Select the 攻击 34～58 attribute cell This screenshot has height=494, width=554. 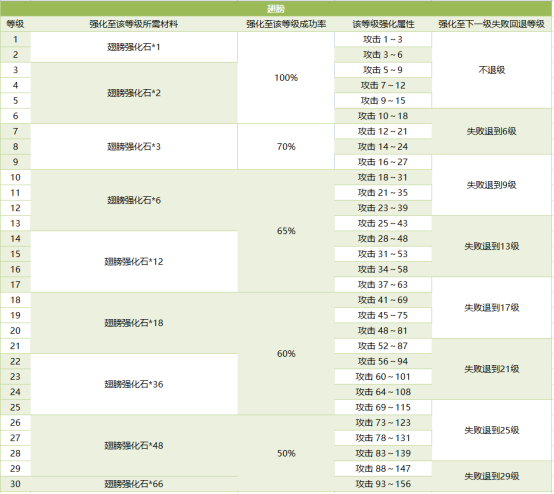click(383, 269)
